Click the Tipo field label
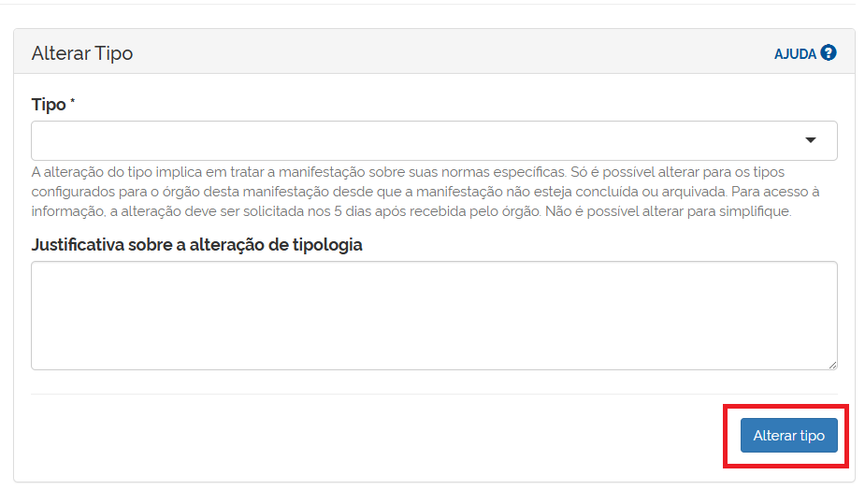The image size is (865, 504). pyautogui.click(x=49, y=105)
